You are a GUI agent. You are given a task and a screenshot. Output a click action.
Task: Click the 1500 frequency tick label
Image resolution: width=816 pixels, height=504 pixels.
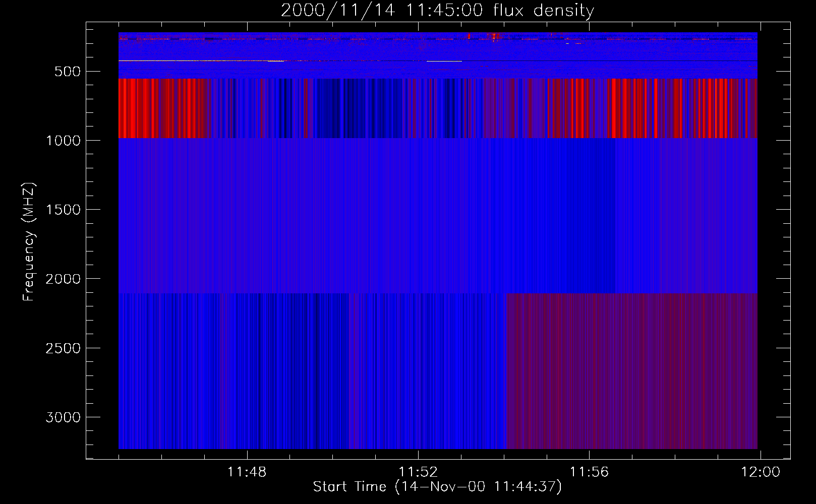click(x=63, y=210)
